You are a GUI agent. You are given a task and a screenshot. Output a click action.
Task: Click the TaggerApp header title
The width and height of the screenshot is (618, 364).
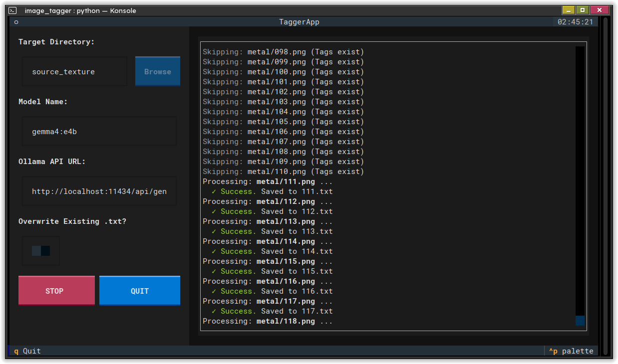pyautogui.click(x=299, y=22)
